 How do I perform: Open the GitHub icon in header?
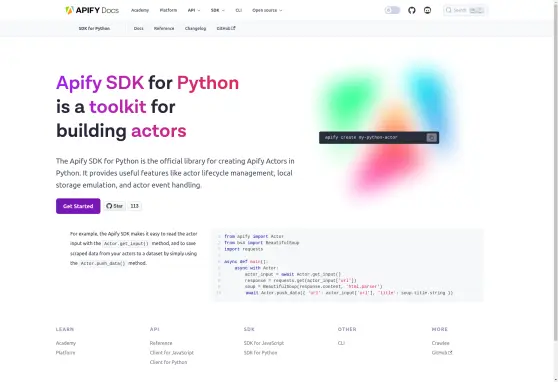412,10
